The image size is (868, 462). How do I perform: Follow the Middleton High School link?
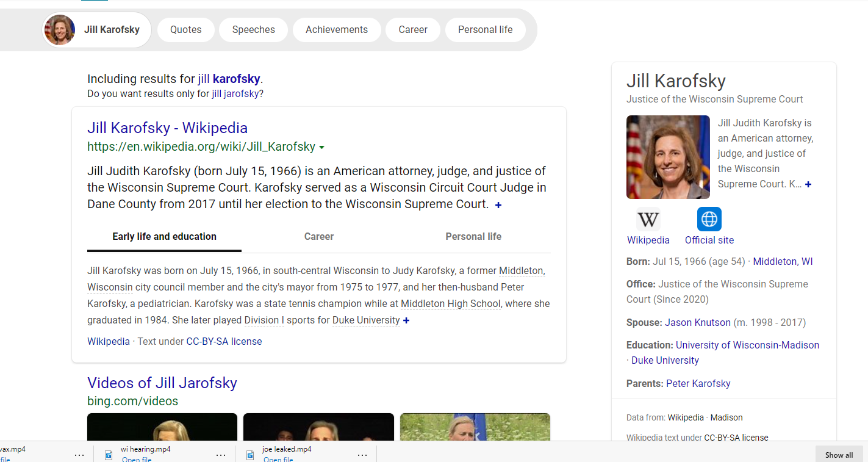click(x=451, y=303)
